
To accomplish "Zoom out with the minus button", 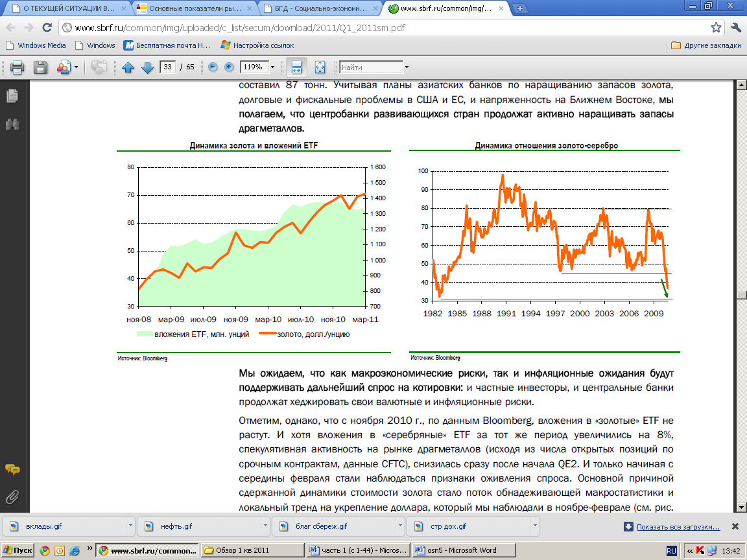I will coord(213,67).
